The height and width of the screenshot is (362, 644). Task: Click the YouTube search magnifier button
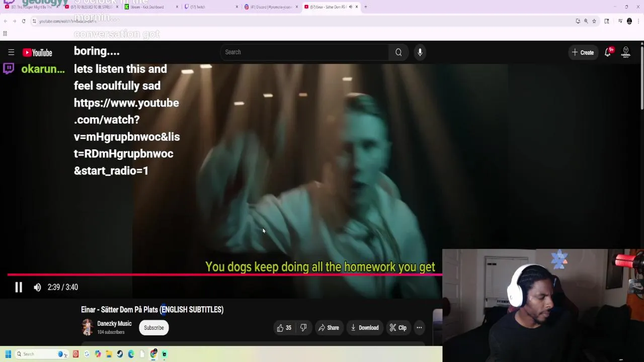[398, 52]
